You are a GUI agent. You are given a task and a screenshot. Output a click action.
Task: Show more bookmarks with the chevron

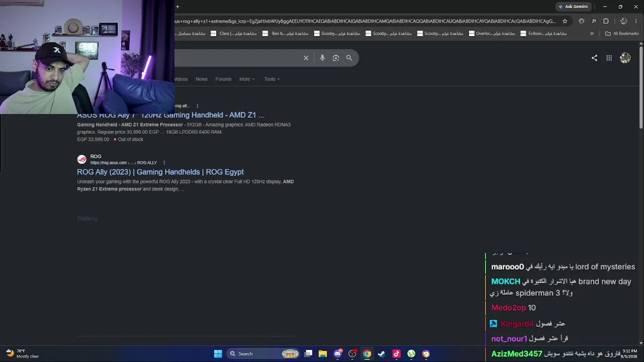tap(592, 34)
